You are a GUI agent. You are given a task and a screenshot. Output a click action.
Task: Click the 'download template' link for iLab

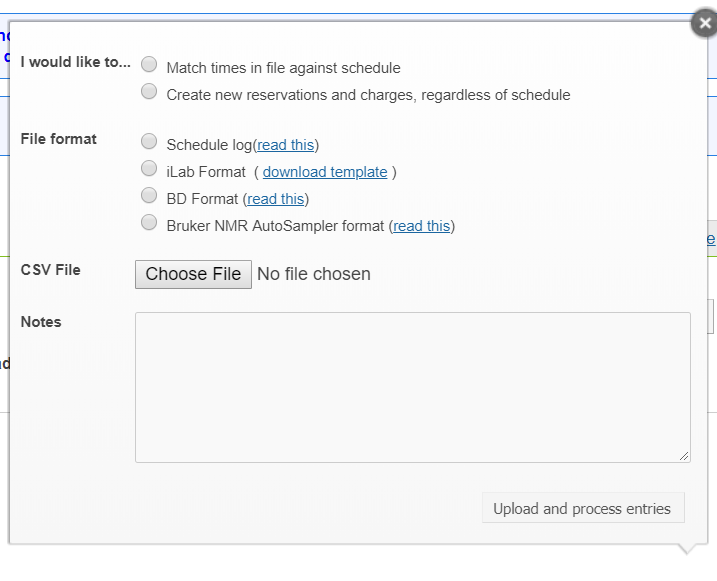pyautogui.click(x=325, y=172)
